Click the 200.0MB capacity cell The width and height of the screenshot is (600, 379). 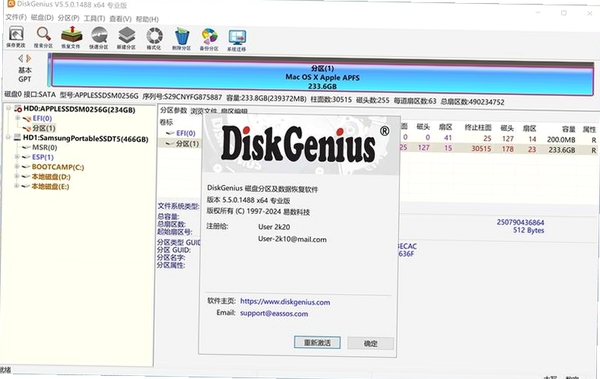[561, 139]
